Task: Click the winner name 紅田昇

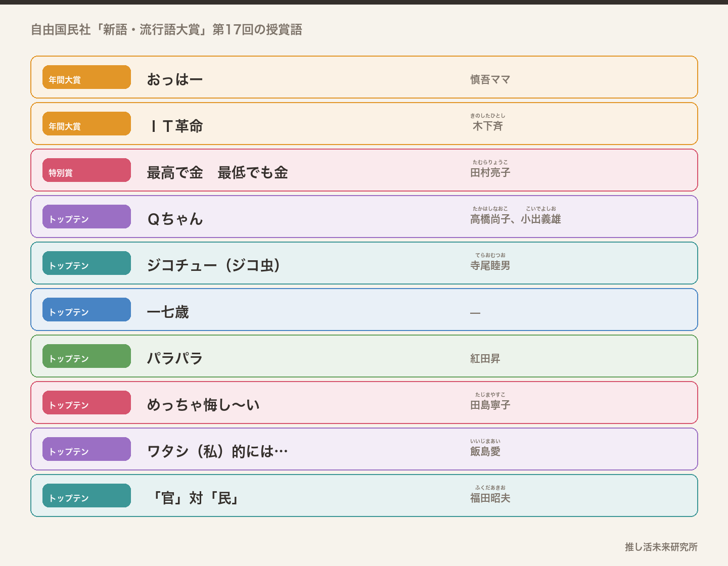Action: point(485,358)
